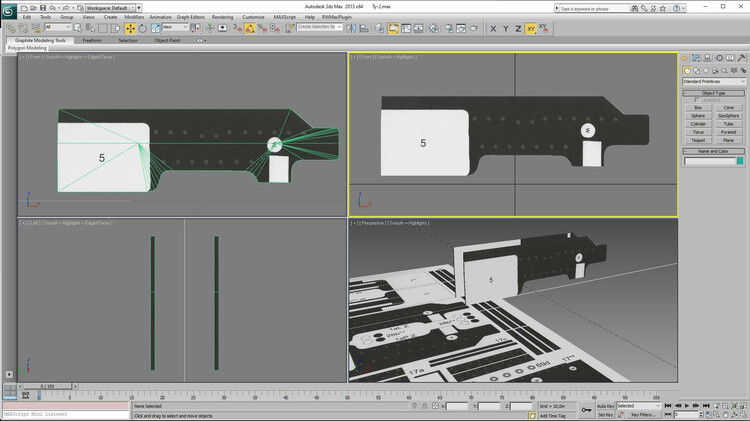Expand the Standard Primitives dropdown list

click(714, 81)
